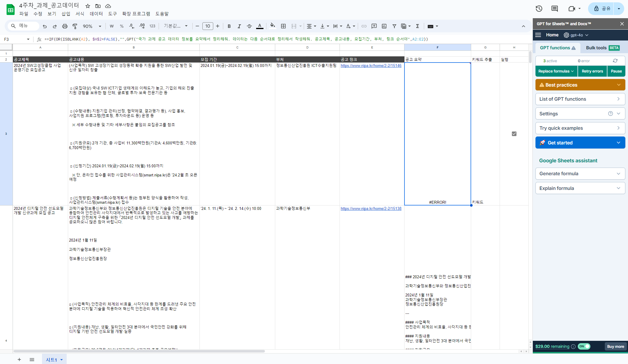Viewport: 628px width, 364px height.
Task: Open the Replace formulas dropdown
Action: coord(556,71)
